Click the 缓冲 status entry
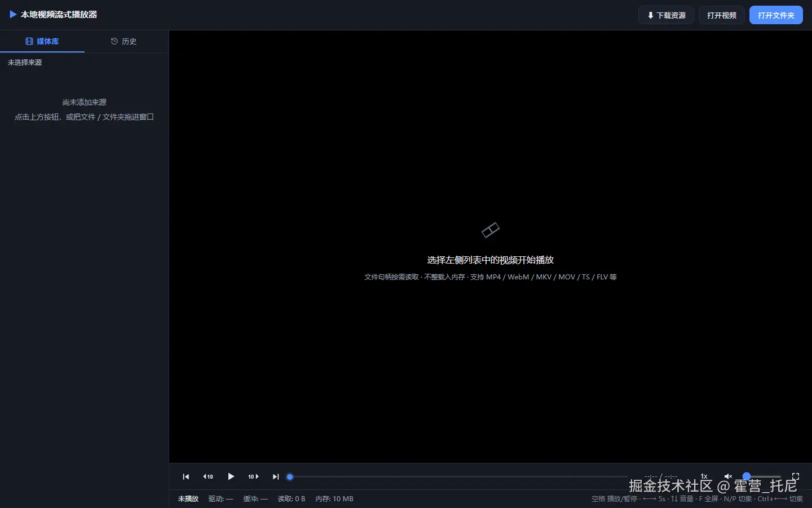This screenshot has width=812, height=508. [255, 499]
